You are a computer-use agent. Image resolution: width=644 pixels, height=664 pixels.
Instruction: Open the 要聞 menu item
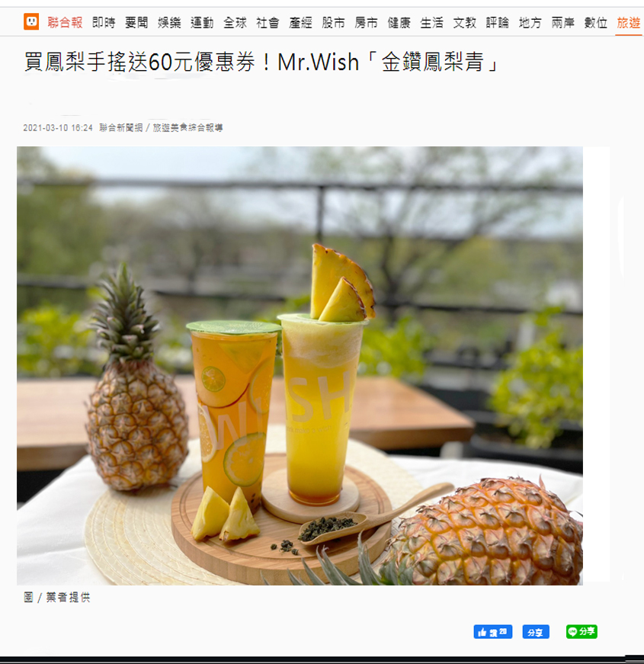tap(136, 22)
